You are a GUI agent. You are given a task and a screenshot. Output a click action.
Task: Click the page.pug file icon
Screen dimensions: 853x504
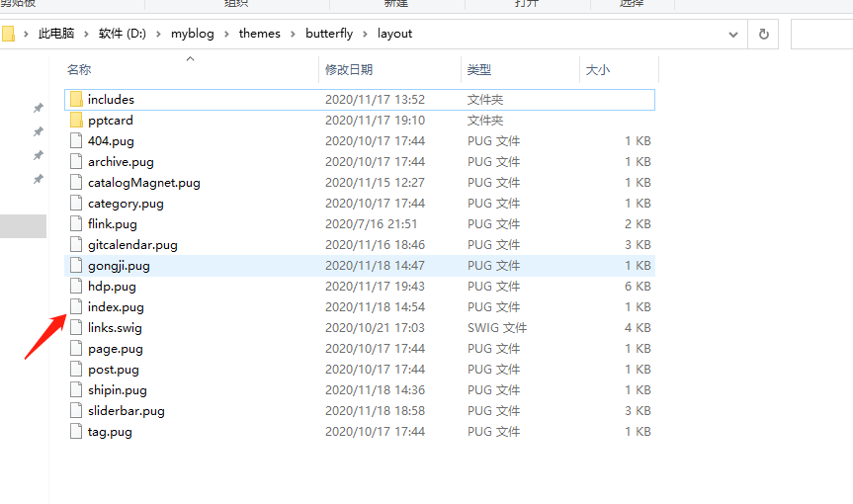pos(76,349)
